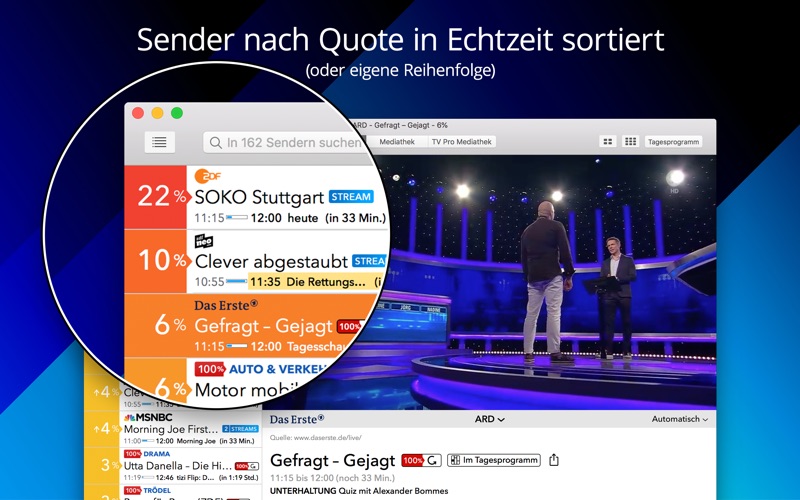Click the 100% TRÖDEL channel label
Screen dimensions: 800x500
(x=147, y=491)
